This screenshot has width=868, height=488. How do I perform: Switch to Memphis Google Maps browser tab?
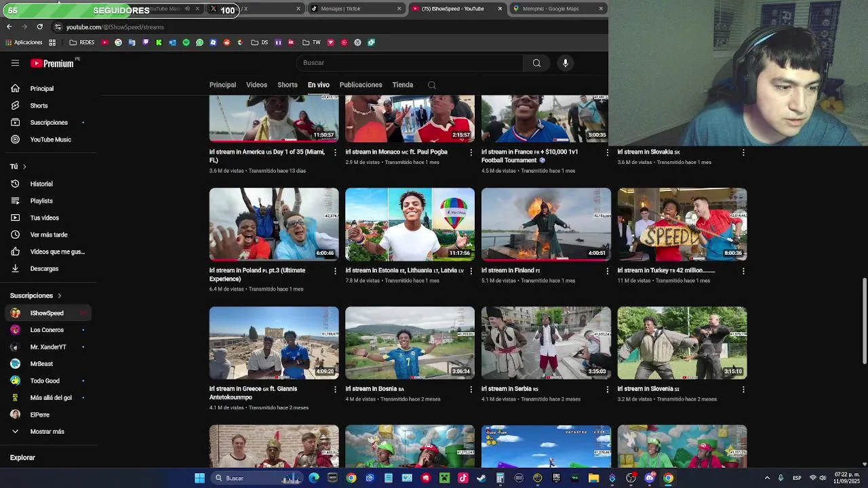pyautogui.click(x=558, y=9)
